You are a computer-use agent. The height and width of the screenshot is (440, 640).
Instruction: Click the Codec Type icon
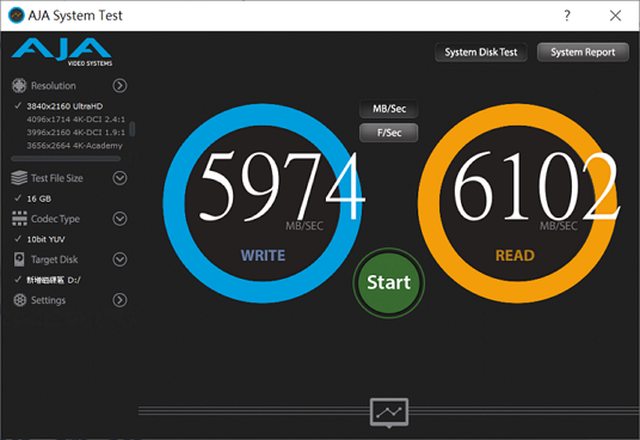click(x=18, y=219)
